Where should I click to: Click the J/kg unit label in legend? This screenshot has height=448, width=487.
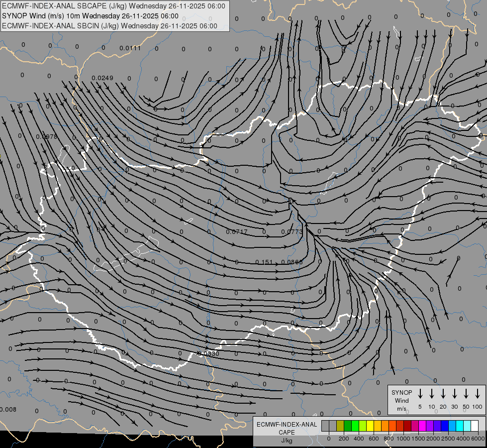coord(287,441)
